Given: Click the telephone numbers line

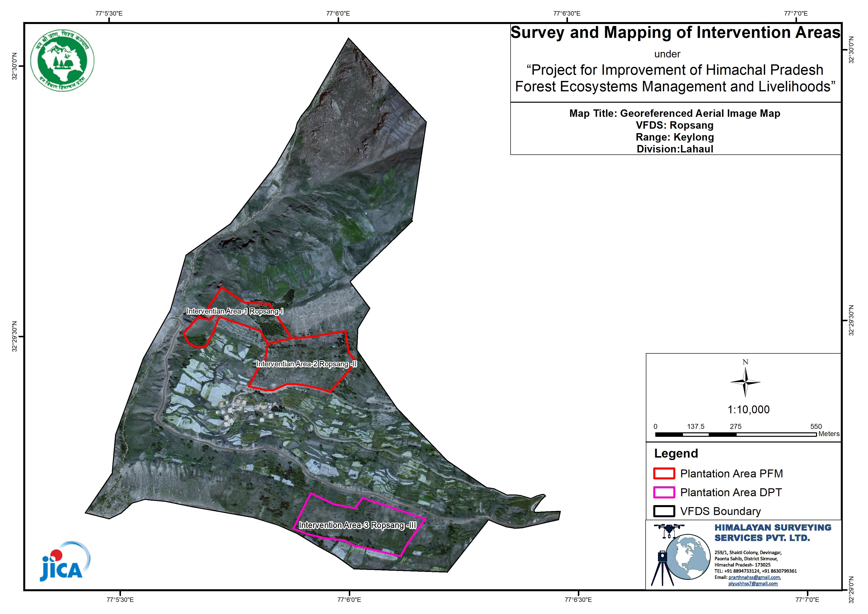Looking at the screenshot, I should [755, 571].
